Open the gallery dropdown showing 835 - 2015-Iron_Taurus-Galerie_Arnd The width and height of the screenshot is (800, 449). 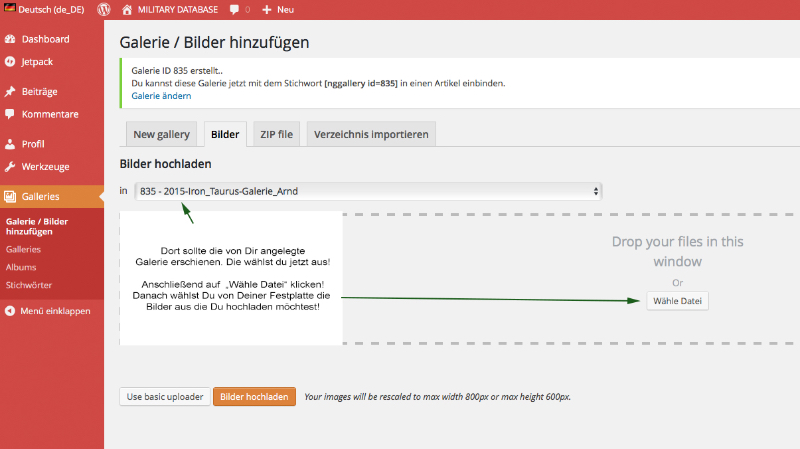368,191
